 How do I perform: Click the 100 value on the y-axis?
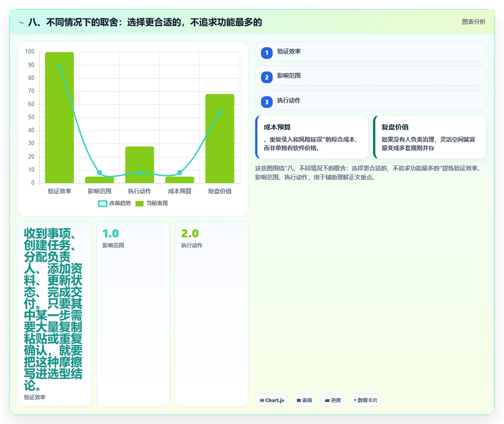click(30, 51)
